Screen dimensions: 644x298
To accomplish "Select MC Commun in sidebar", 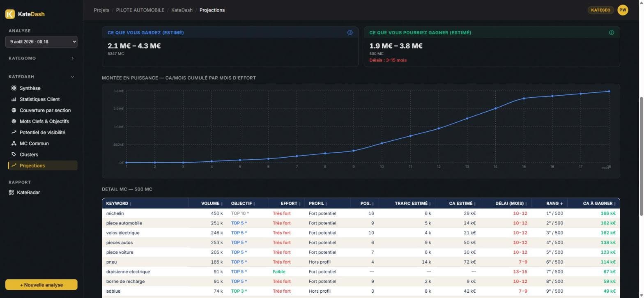I will 43,144.
